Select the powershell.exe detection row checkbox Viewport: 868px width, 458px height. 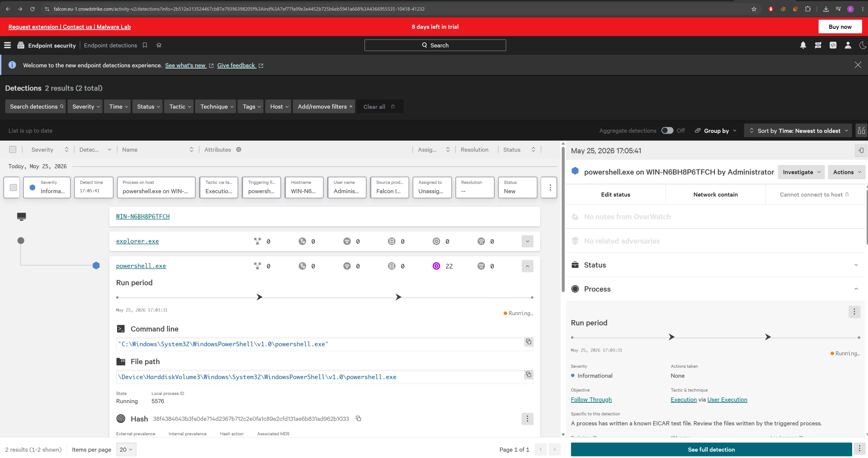click(x=13, y=187)
